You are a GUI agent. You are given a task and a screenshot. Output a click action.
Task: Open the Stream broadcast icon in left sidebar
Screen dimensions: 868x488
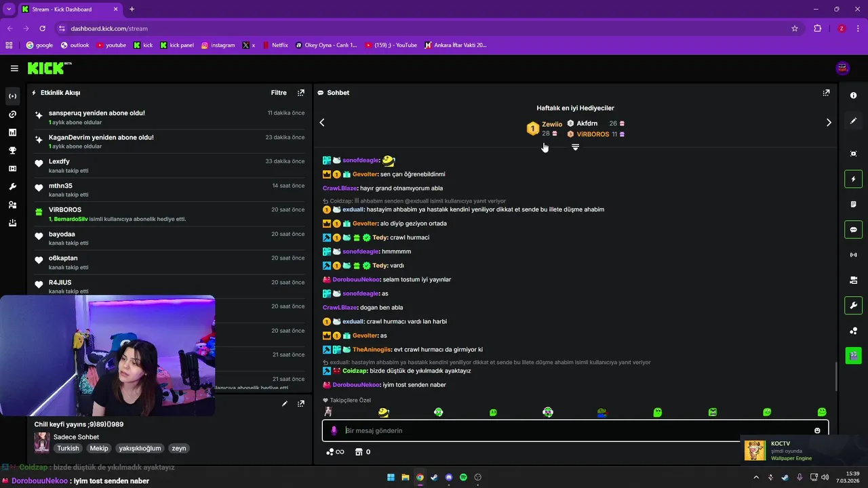(x=12, y=96)
